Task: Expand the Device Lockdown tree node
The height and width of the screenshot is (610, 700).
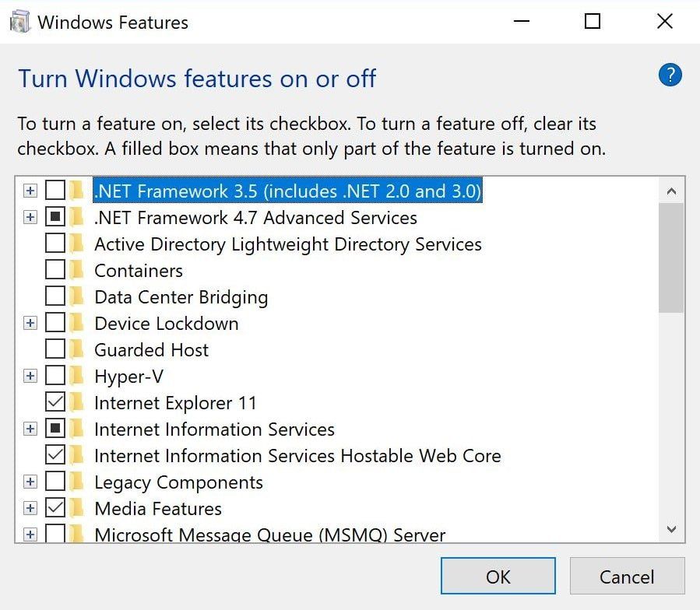Action: tap(30, 324)
